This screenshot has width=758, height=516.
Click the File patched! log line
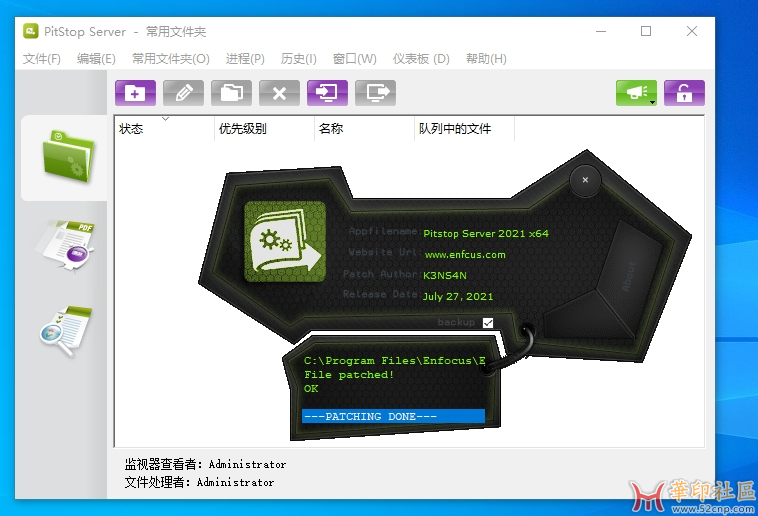click(x=349, y=375)
